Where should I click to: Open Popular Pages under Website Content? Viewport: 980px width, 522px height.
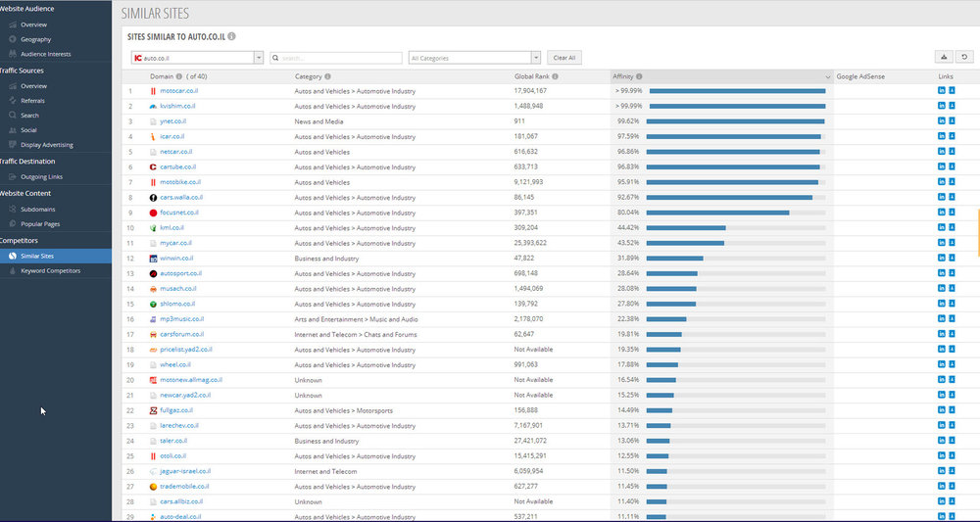coord(40,224)
